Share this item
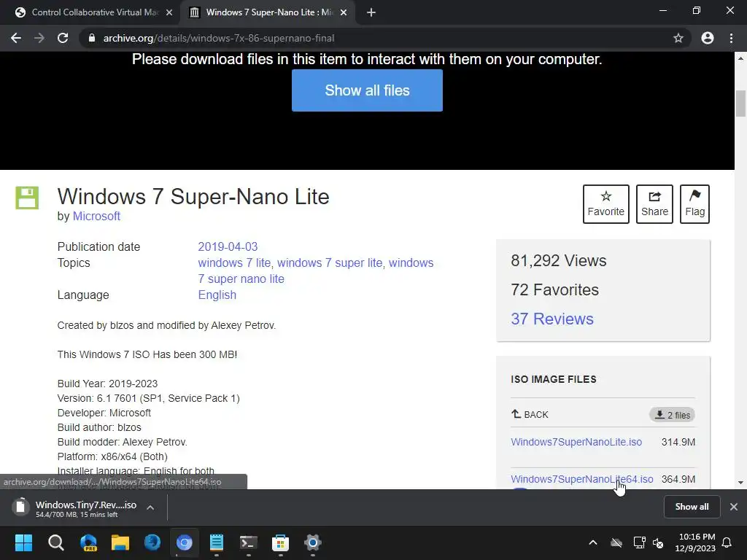Screen dimensions: 747x560 point(654,204)
